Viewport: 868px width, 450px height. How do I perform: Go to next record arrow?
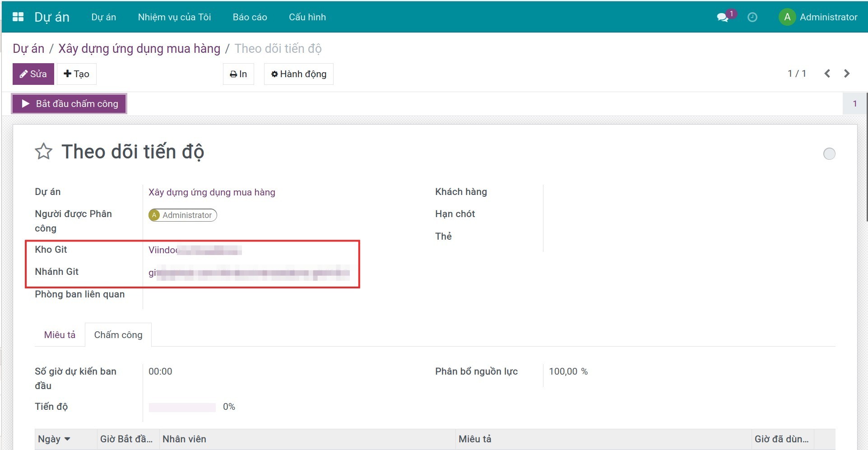(x=847, y=74)
